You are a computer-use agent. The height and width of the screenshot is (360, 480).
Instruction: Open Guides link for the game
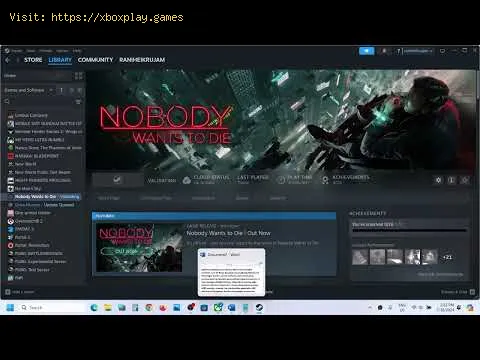(x=242, y=198)
